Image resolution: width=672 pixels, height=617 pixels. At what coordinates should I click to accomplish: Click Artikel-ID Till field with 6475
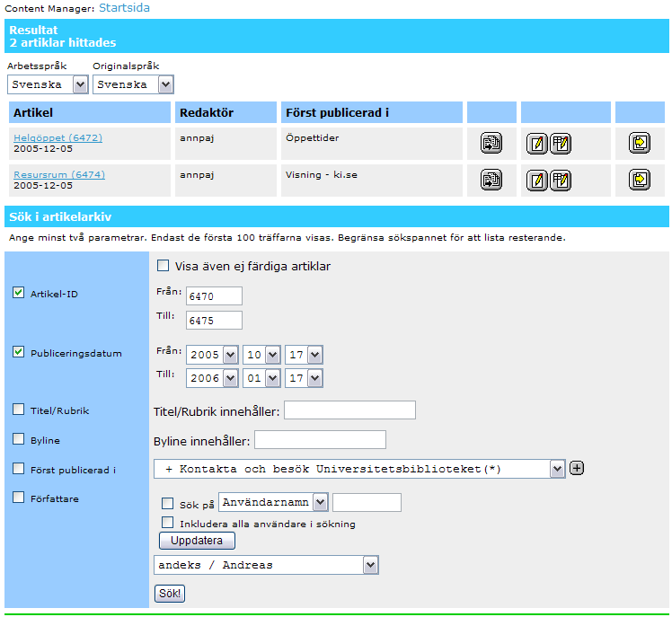(x=214, y=321)
